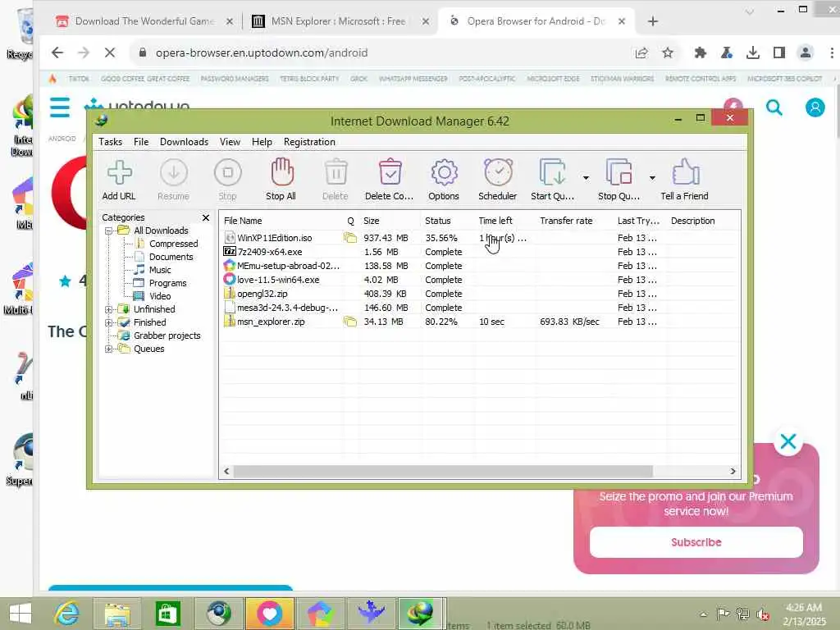Open the Tasks menu in IDM

111,142
